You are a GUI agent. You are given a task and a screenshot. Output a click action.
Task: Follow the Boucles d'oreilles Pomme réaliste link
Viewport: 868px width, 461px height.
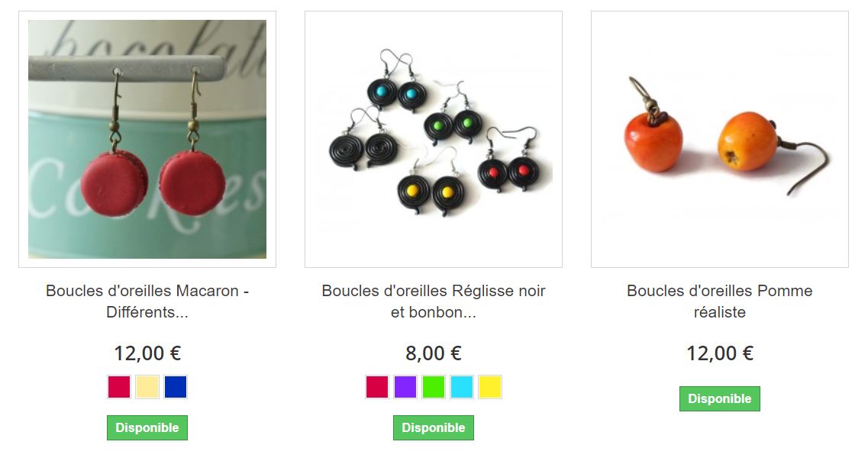[x=720, y=301]
